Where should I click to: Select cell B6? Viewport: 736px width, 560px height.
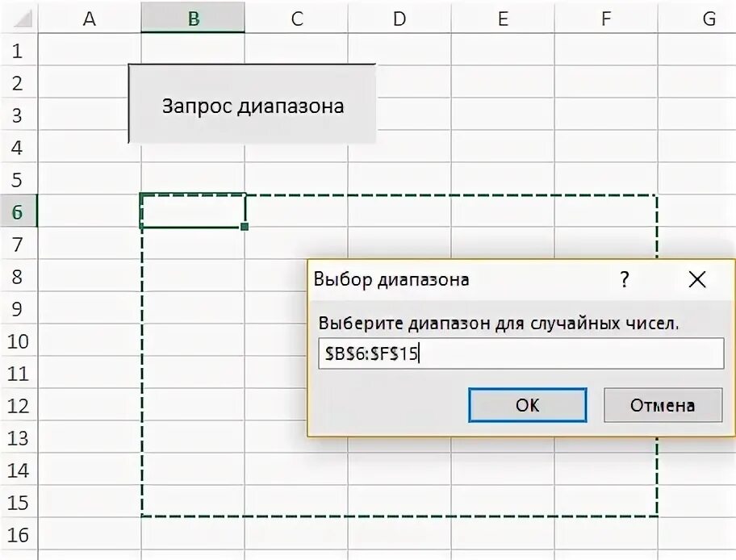point(193,211)
